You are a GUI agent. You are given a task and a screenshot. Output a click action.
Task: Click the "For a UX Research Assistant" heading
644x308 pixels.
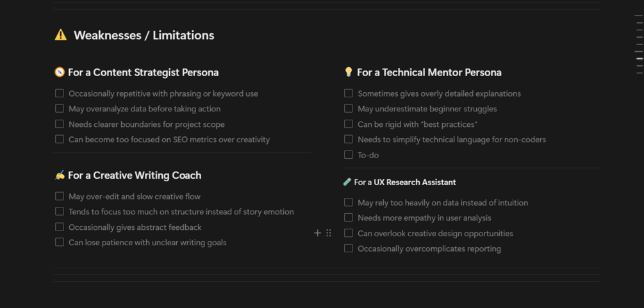pos(405,182)
